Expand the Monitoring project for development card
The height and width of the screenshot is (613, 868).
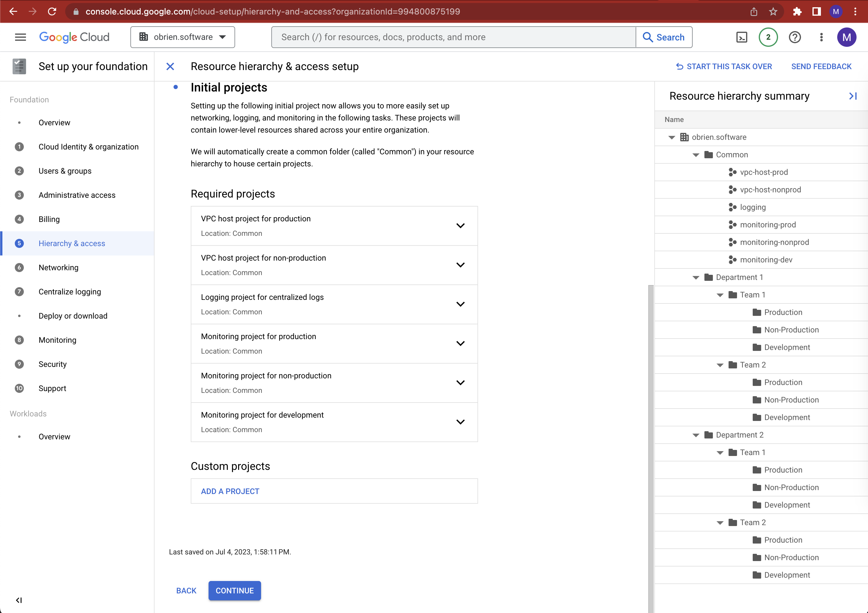pos(461,422)
